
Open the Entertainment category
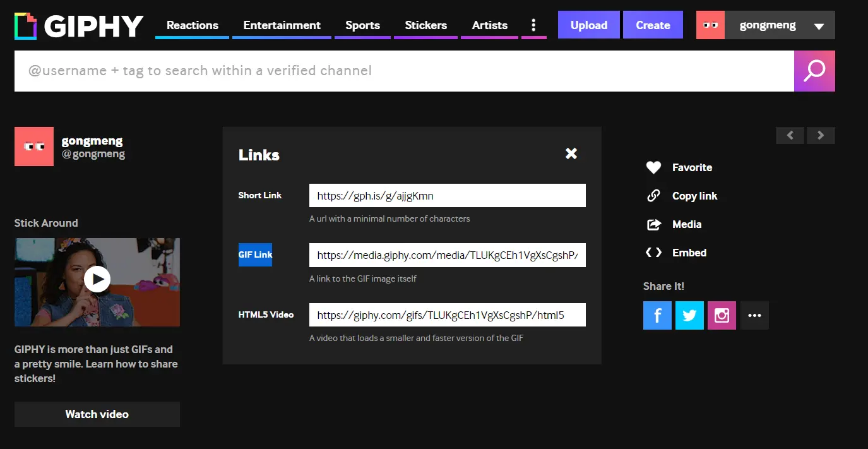(282, 25)
